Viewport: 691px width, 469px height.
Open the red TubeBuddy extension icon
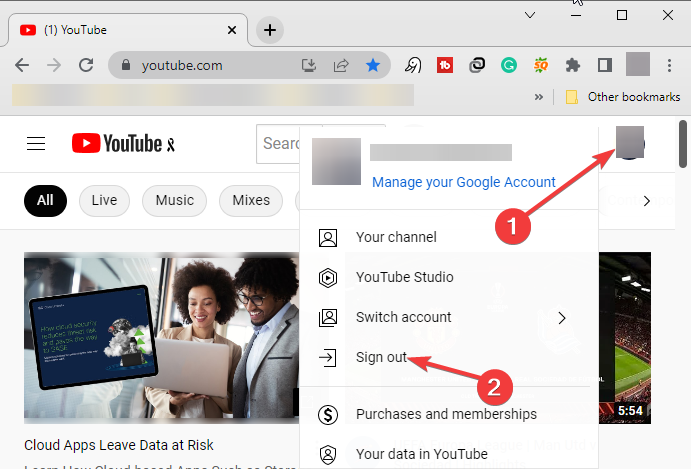tap(445, 65)
